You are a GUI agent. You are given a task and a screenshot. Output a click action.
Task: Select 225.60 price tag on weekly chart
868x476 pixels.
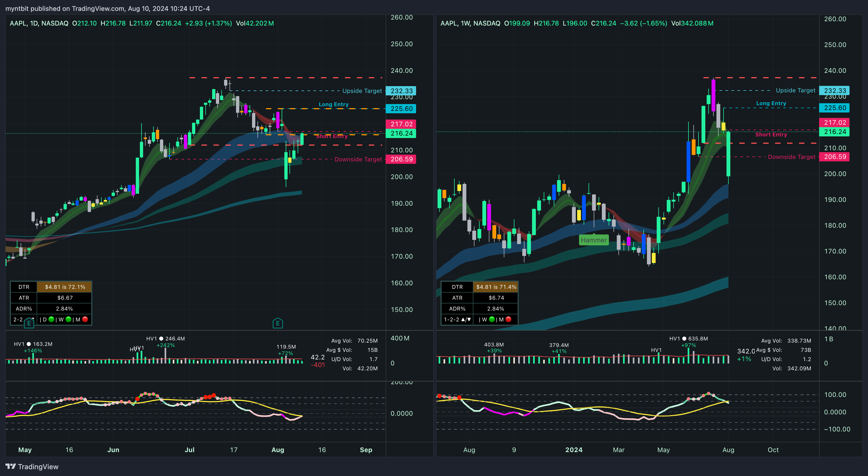[834, 108]
